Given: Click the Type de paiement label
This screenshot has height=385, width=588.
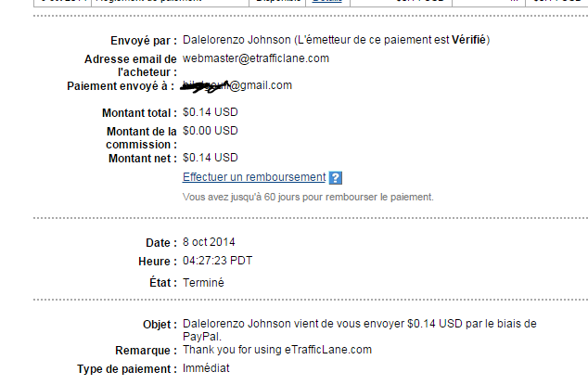Looking at the screenshot, I should [x=127, y=369].
